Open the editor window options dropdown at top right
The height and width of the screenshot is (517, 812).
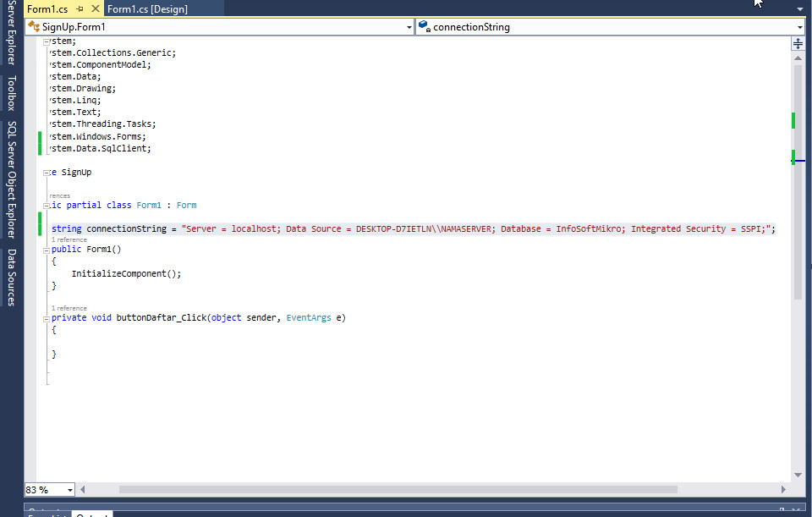pos(799,8)
